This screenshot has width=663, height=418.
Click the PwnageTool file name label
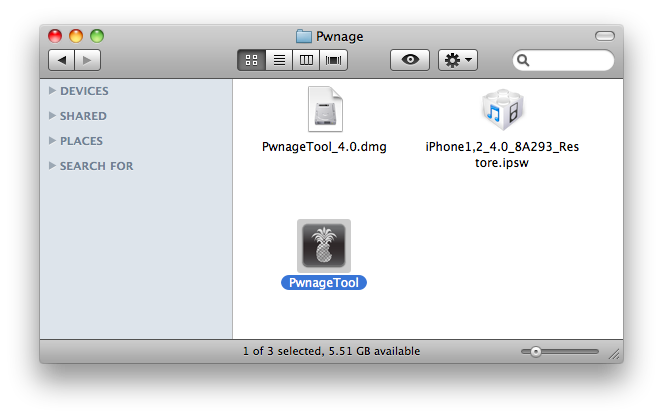pos(324,283)
